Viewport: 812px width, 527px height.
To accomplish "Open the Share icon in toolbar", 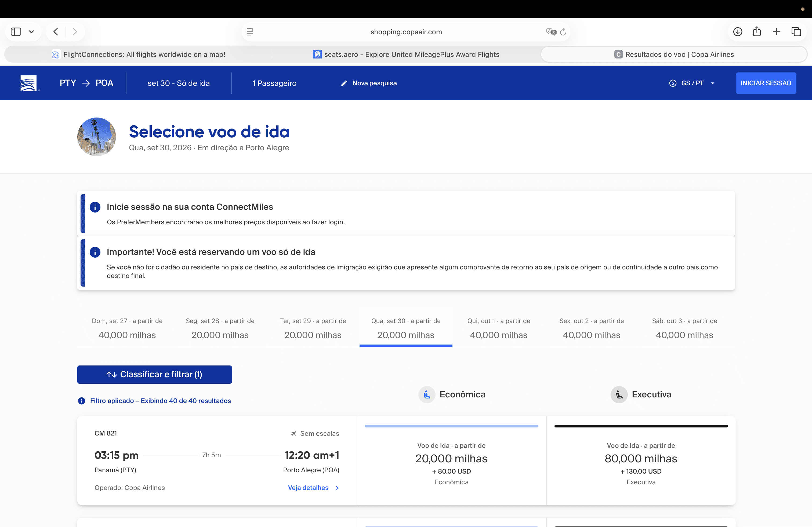I will point(757,31).
